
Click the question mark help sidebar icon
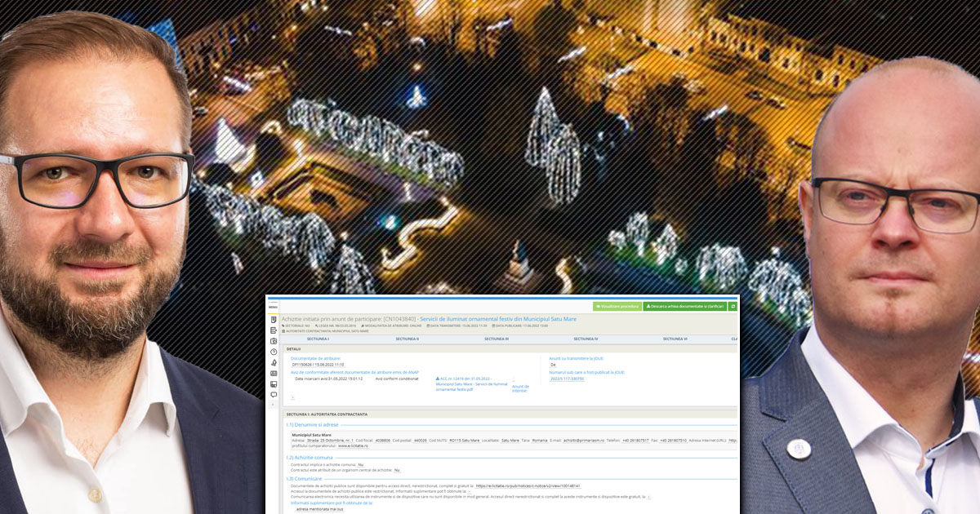click(274, 352)
